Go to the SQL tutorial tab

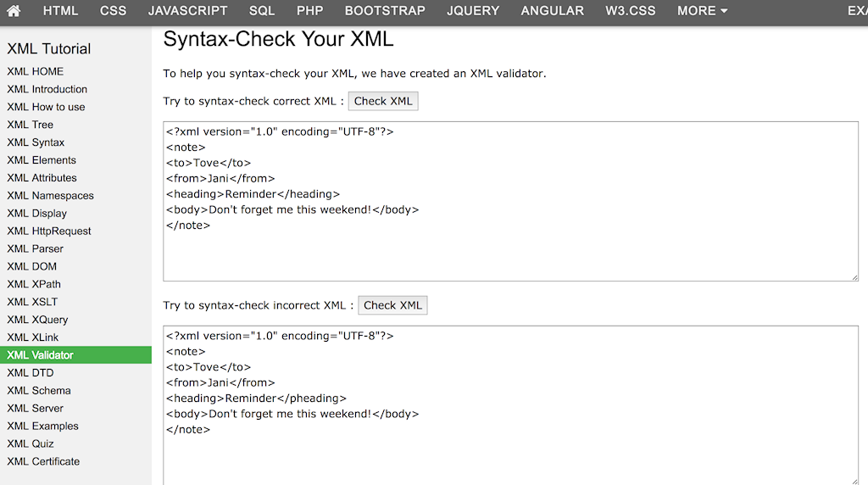(x=262, y=11)
